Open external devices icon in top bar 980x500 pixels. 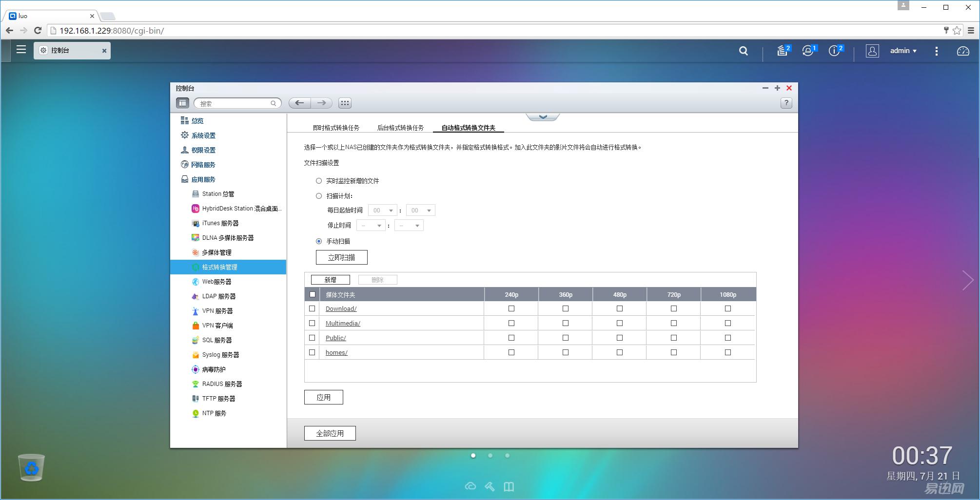[808, 51]
